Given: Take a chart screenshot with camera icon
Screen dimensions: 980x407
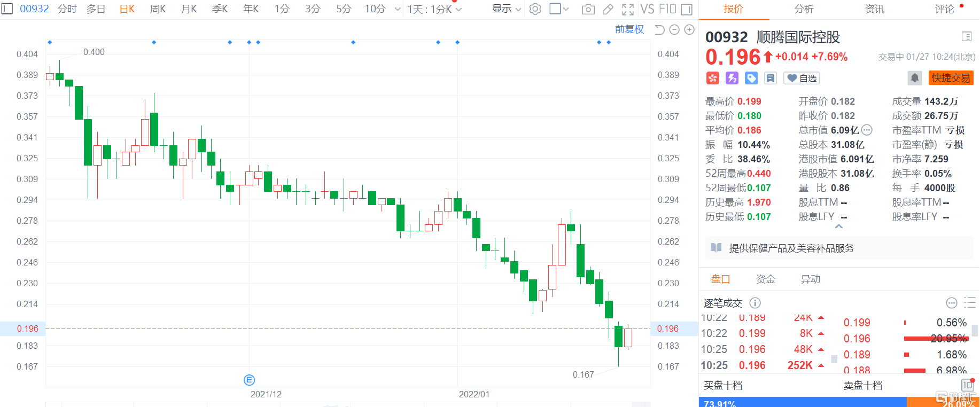Looking at the screenshot, I should (588, 9).
